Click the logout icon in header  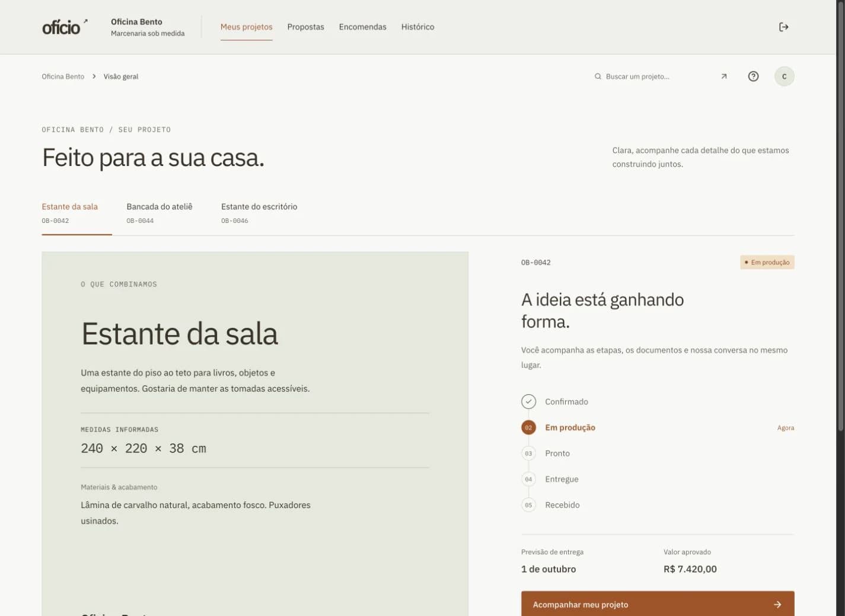pos(783,27)
